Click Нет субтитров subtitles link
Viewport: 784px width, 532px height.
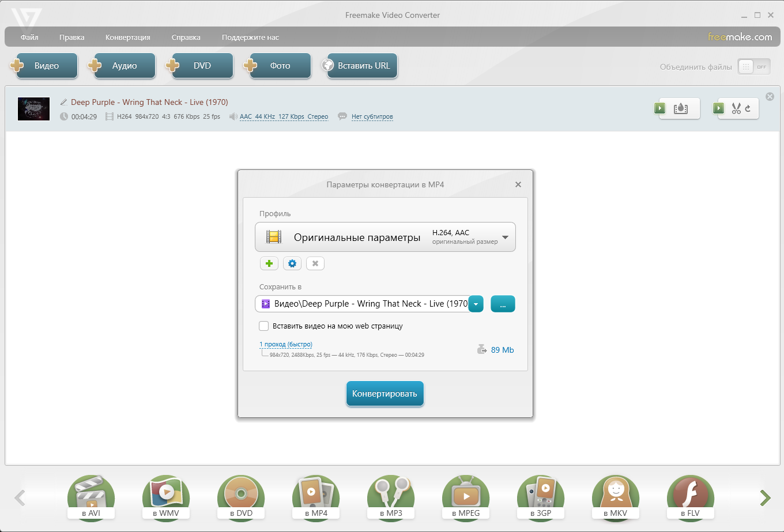pos(372,116)
